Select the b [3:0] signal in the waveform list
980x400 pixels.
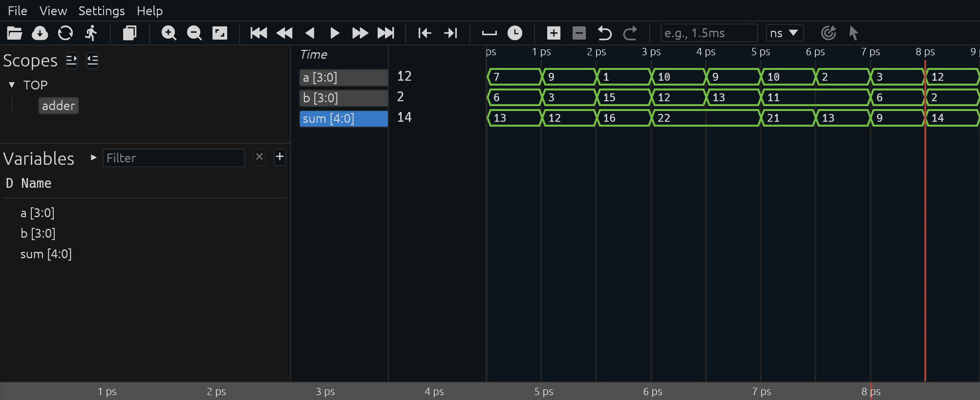click(344, 98)
